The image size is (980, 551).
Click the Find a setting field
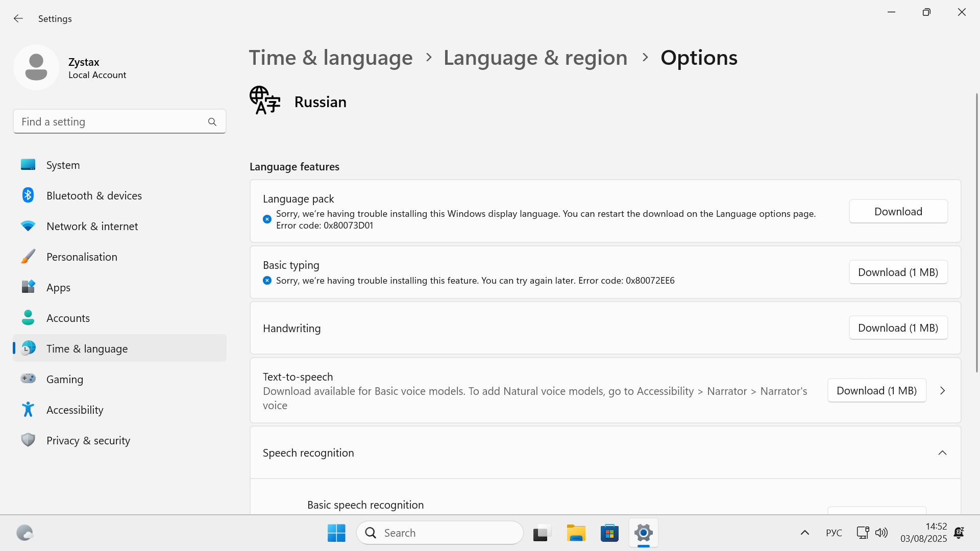(x=110, y=122)
